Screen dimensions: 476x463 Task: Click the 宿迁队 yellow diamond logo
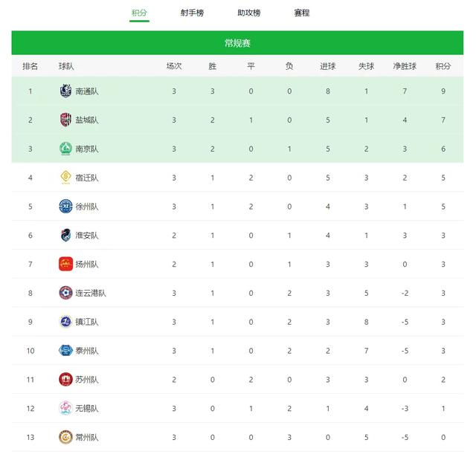65,178
